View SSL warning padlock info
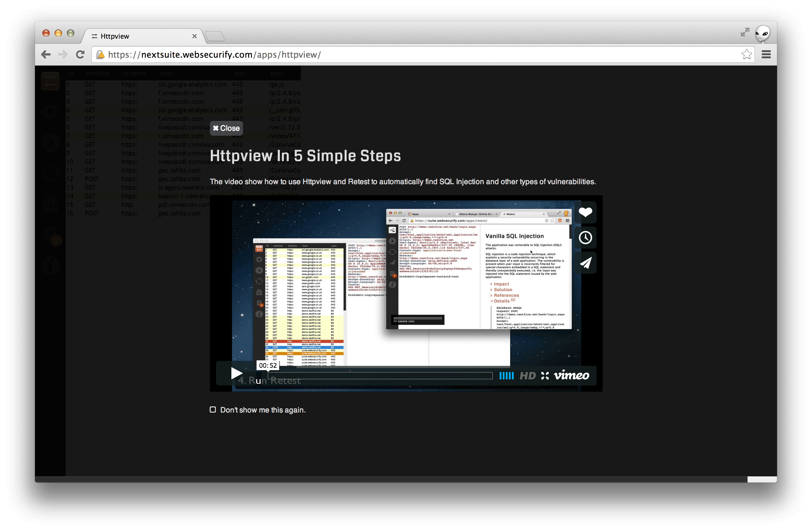 (100, 55)
